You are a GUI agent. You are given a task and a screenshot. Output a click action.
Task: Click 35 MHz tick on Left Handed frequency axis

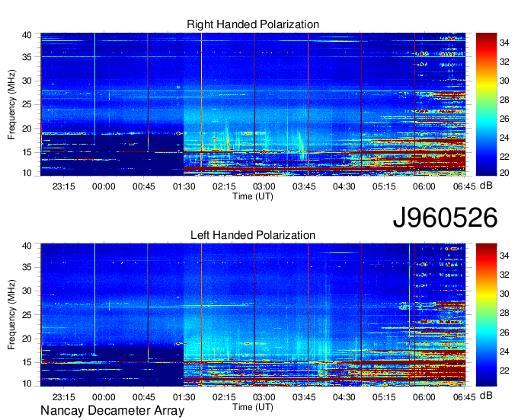coord(27,267)
